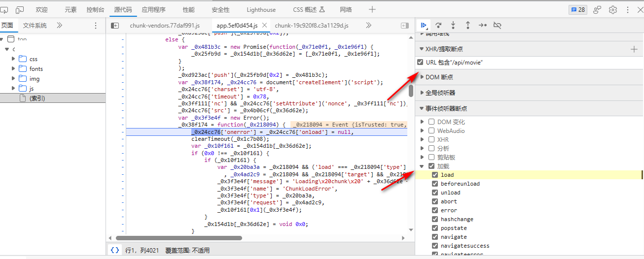The width and height of the screenshot is (644, 259).
Task: Resume script execution in debugger
Action: click(x=423, y=25)
